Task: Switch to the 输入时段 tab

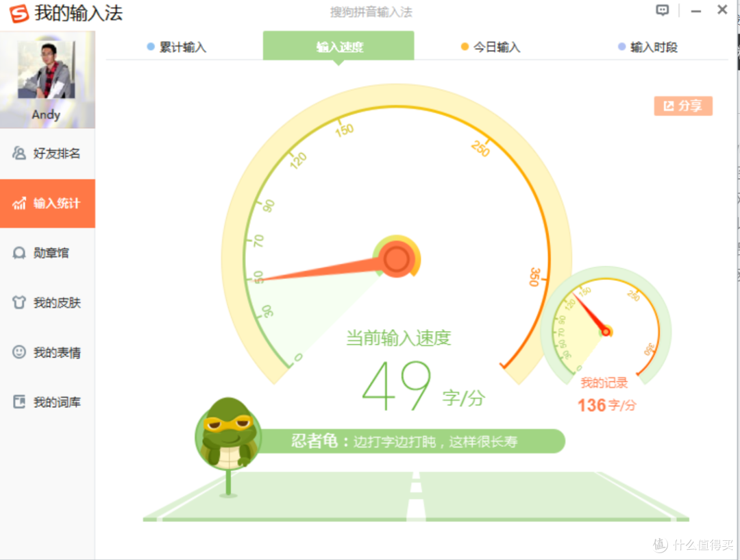Action: click(x=648, y=47)
